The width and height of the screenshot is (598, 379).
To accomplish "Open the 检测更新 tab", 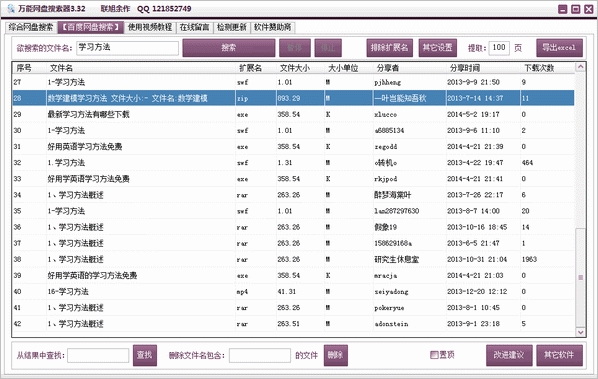I will (x=231, y=27).
